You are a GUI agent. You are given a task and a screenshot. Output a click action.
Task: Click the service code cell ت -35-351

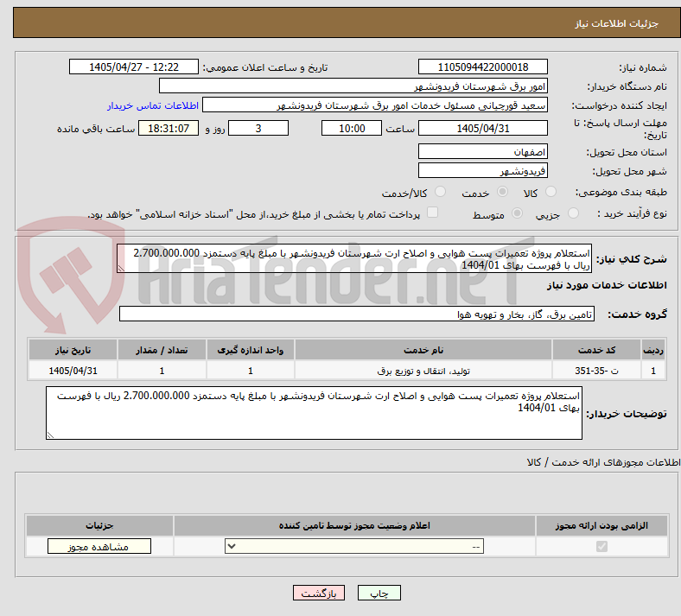[597, 371]
